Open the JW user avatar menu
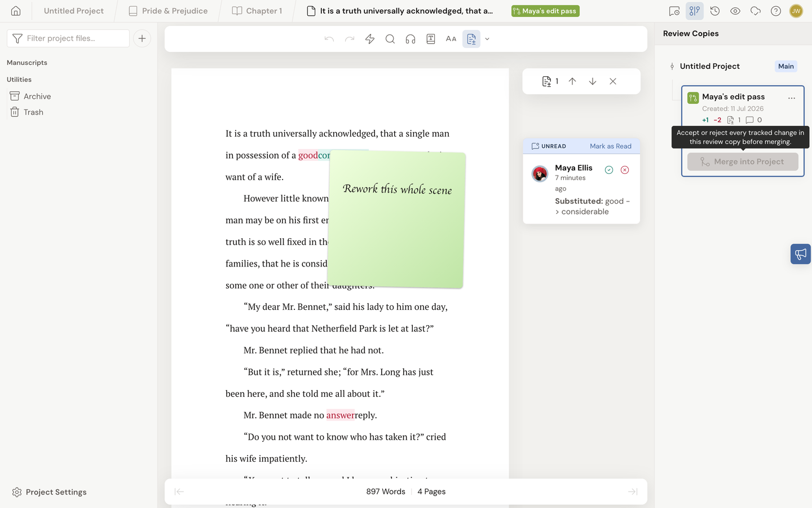The image size is (812, 508). [796, 11]
